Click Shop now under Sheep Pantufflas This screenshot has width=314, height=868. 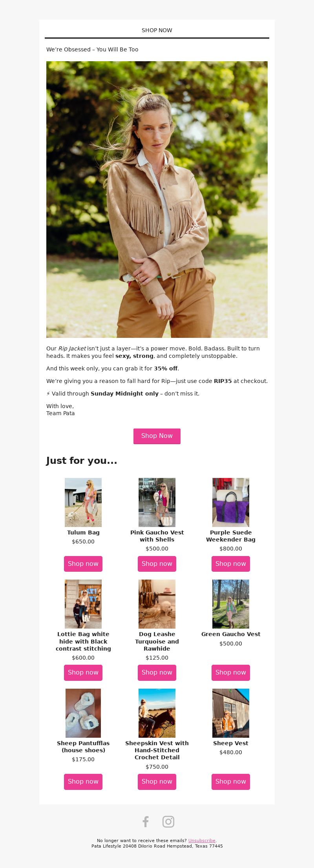point(83,781)
